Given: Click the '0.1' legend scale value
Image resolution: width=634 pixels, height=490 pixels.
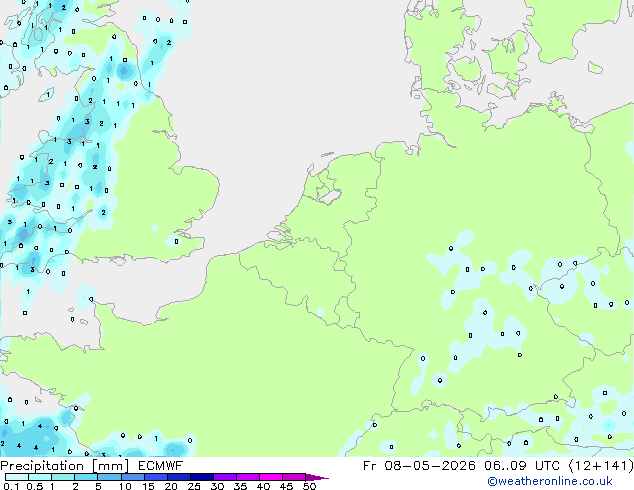Looking at the screenshot, I should 11,486.
